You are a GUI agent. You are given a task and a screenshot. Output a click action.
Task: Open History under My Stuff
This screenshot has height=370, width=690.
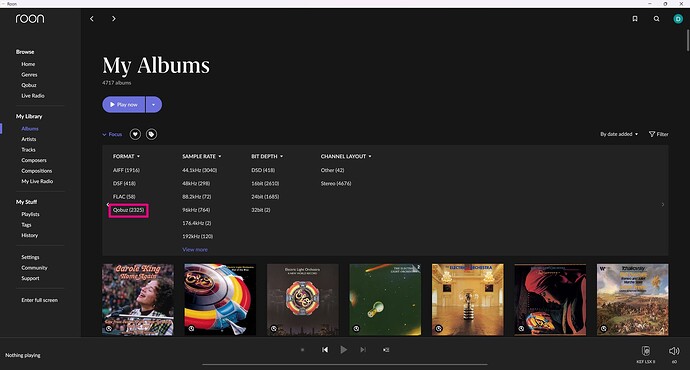tap(30, 235)
